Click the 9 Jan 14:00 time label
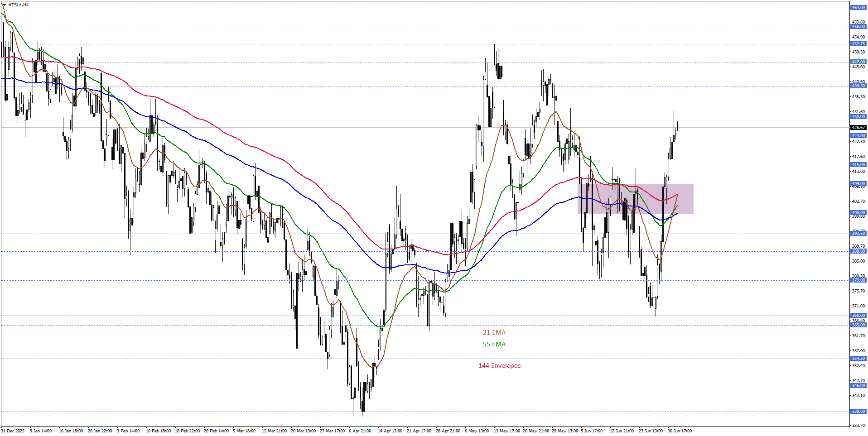Viewport: 868px width, 436px height. tap(41, 431)
